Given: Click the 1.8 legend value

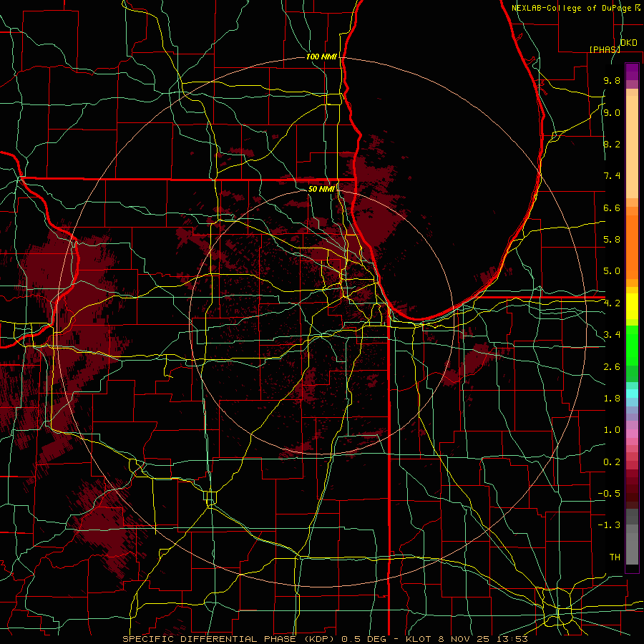Looking at the screenshot, I should point(612,399).
